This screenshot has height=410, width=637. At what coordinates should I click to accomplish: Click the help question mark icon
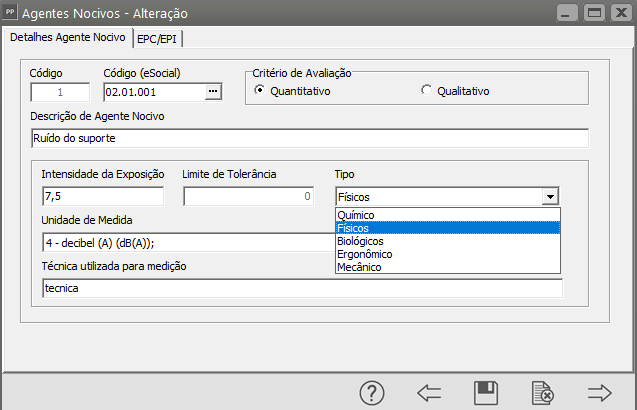coord(372,392)
